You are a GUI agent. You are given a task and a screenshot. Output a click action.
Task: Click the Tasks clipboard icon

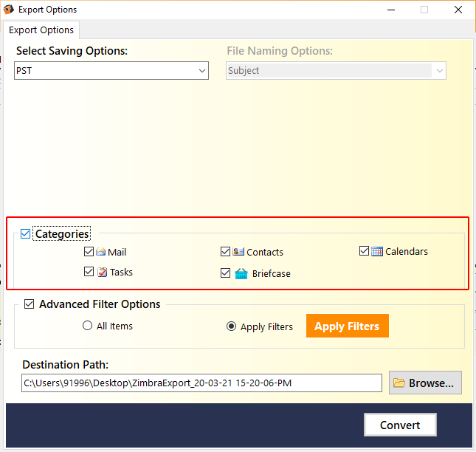[x=103, y=272]
